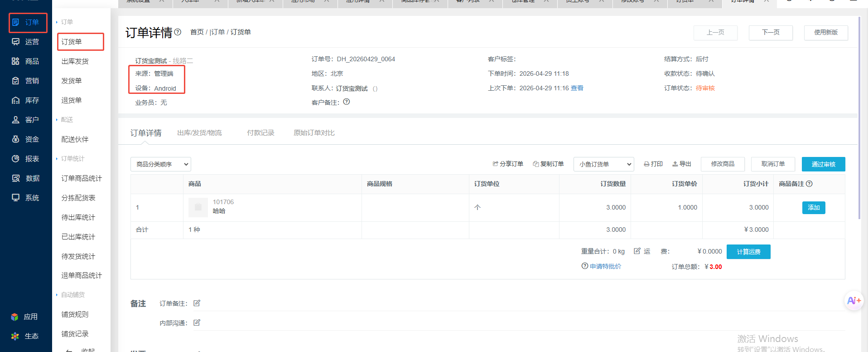868x352 pixels.
Task: Collapse the 订单 group in submenu
Action: (64, 22)
